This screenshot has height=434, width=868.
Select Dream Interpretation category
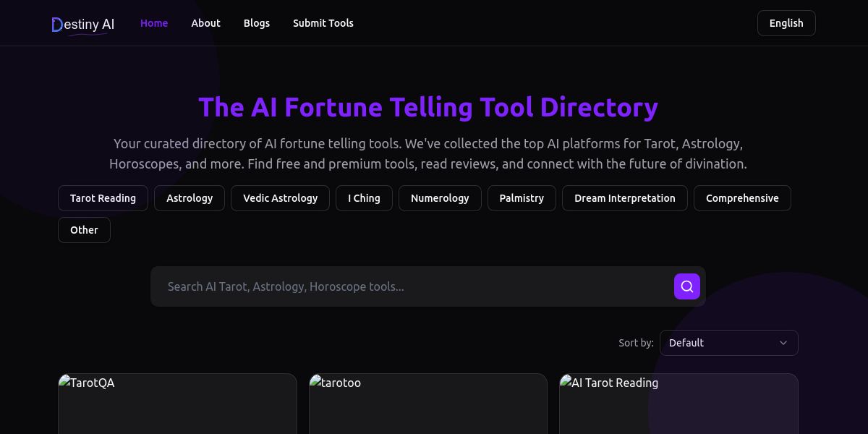pyautogui.click(x=625, y=198)
